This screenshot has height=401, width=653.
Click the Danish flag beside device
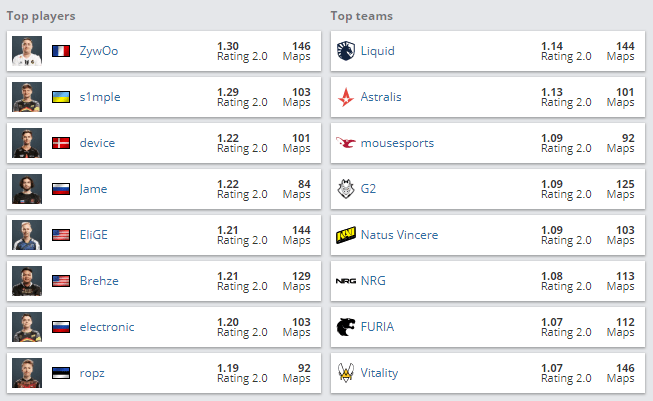click(61, 143)
